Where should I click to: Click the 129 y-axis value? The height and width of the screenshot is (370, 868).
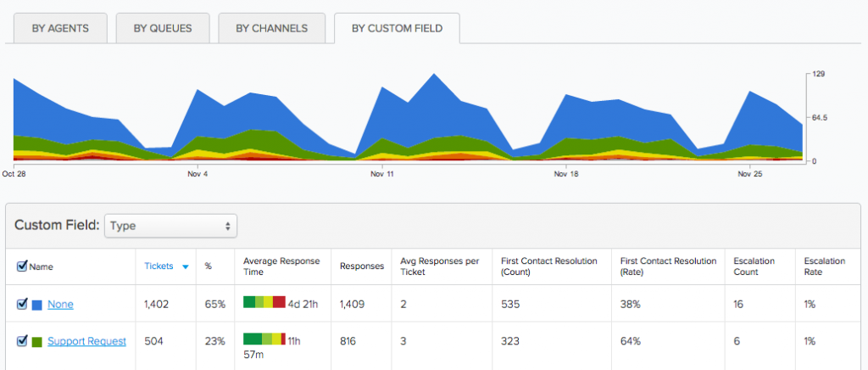[x=819, y=74]
